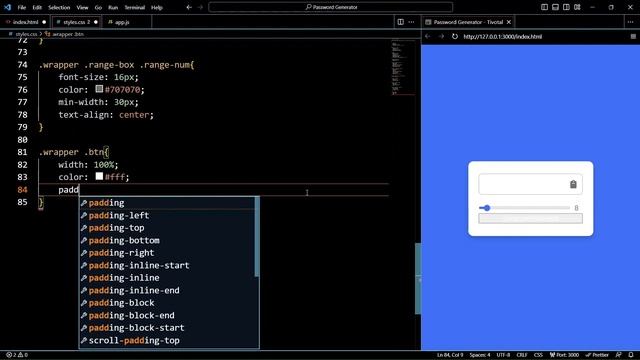Select 'scroll-padding-top' suggestion

click(167, 340)
